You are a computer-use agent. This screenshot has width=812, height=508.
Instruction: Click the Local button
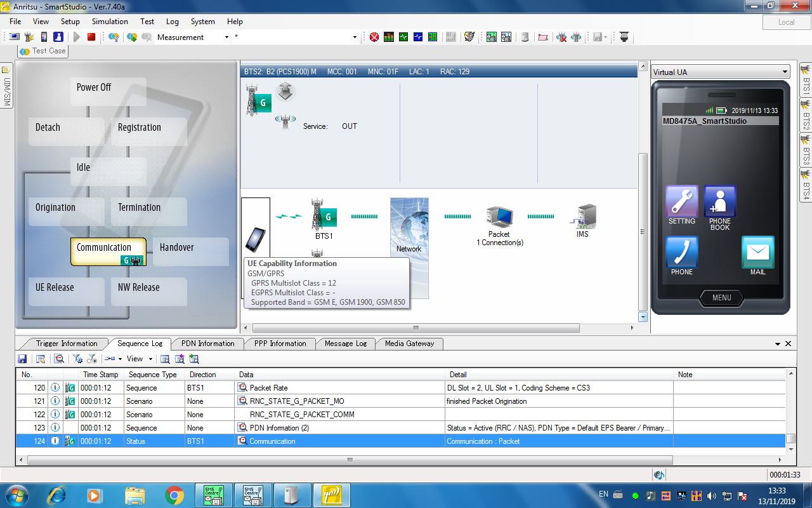786,22
